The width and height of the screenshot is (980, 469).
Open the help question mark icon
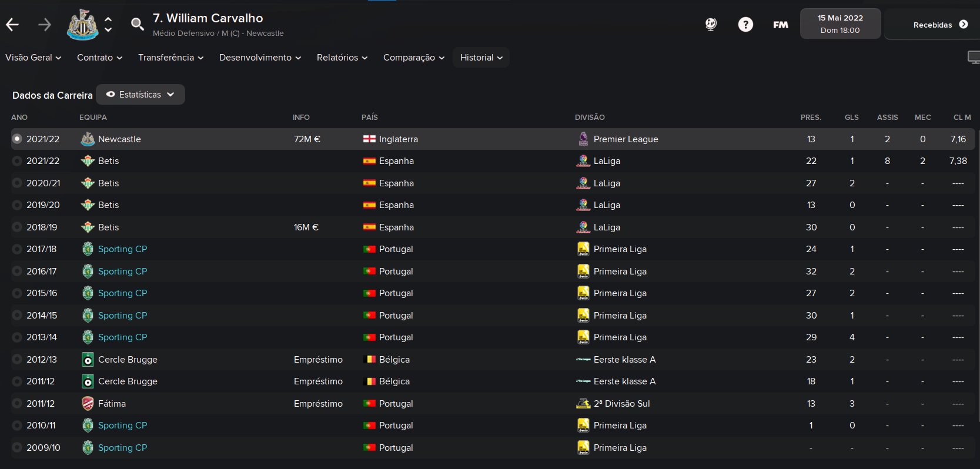tap(745, 25)
